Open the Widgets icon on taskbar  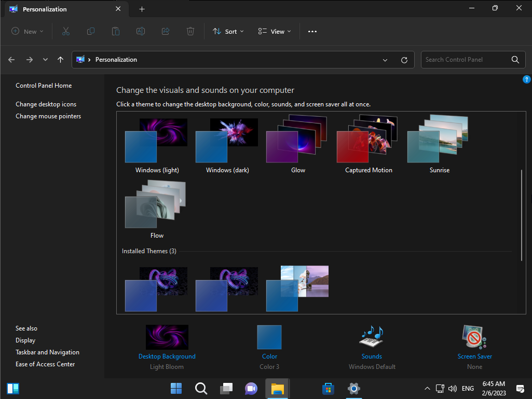13,389
